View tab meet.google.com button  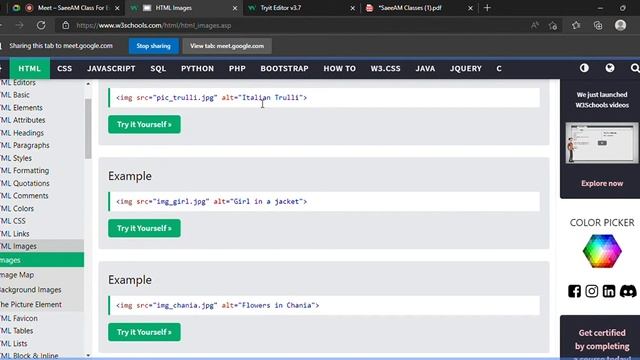[x=227, y=46]
